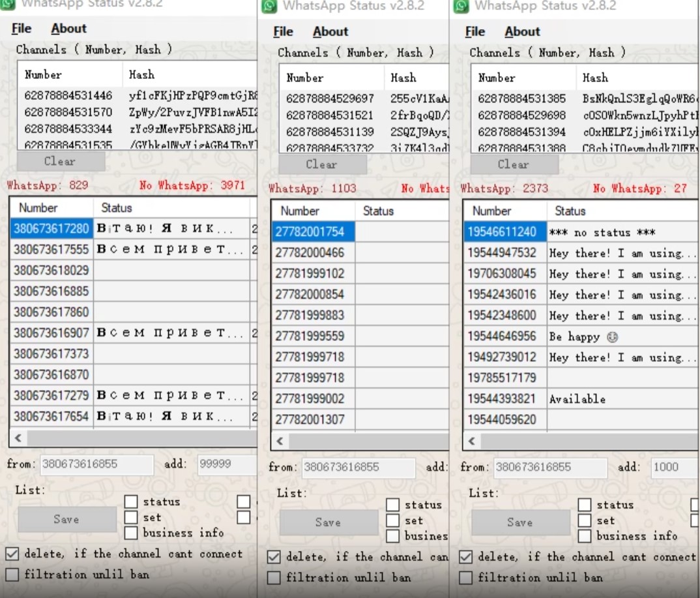
Task: Enable status checkbox in middle window
Action: click(x=392, y=505)
